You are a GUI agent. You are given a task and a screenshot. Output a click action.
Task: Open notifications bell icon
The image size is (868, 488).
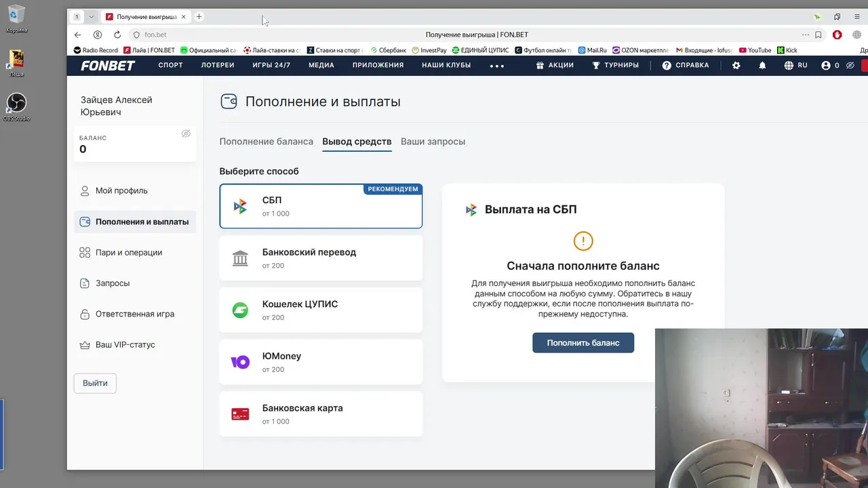pos(762,66)
